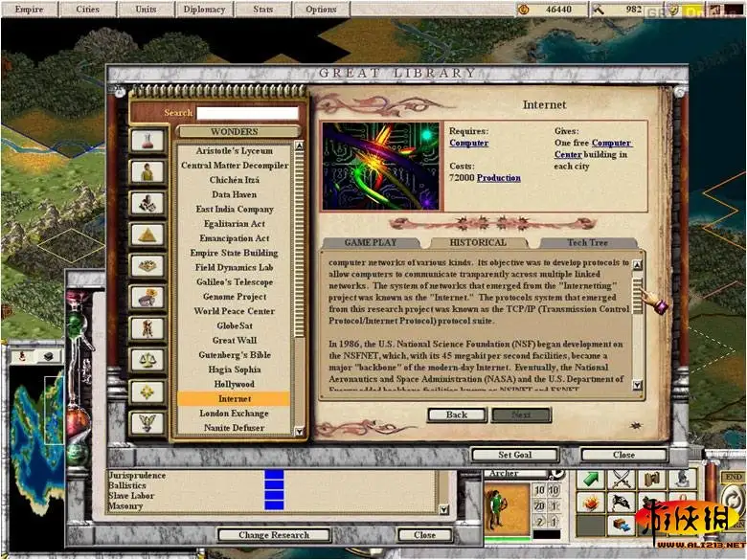Open the Stats menu
The width and height of the screenshot is (747, 560).
(263, 9)
